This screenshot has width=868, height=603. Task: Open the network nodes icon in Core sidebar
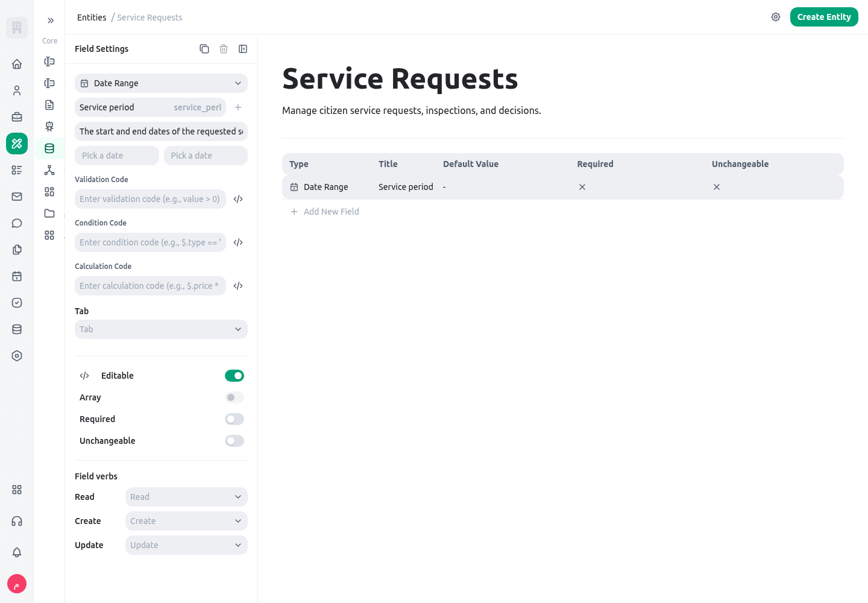pos(49,170)
